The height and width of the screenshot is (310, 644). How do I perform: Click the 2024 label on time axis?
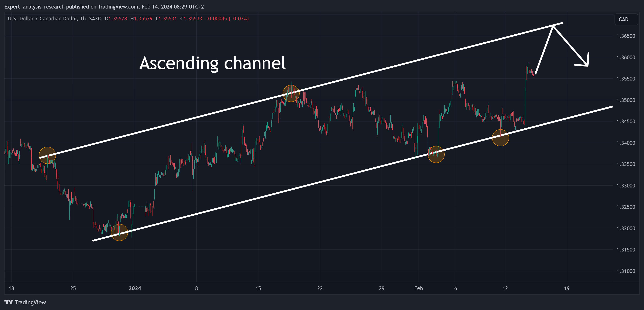click(x=135, y=288)
